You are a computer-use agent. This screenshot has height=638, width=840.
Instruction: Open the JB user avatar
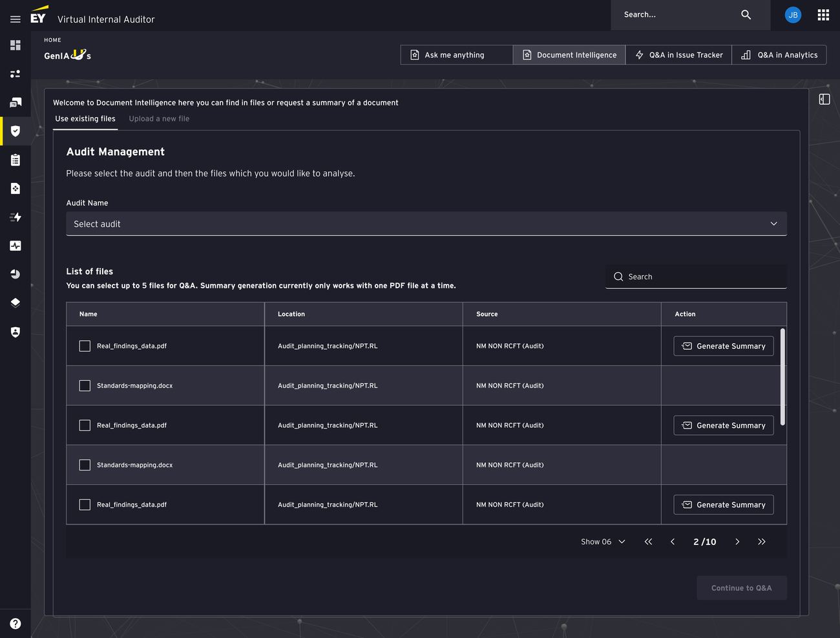pos(793,15)
